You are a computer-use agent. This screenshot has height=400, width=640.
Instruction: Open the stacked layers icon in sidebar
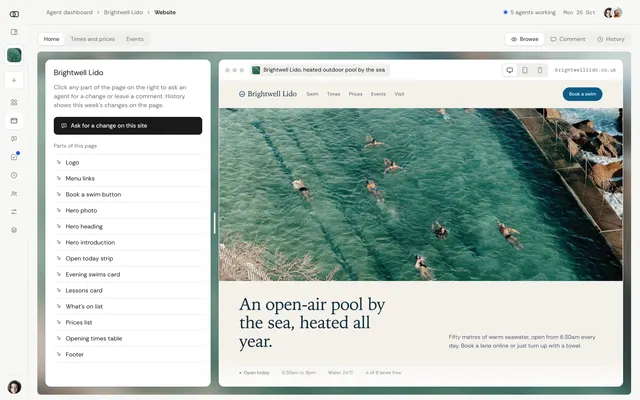[x=14, y=230]
